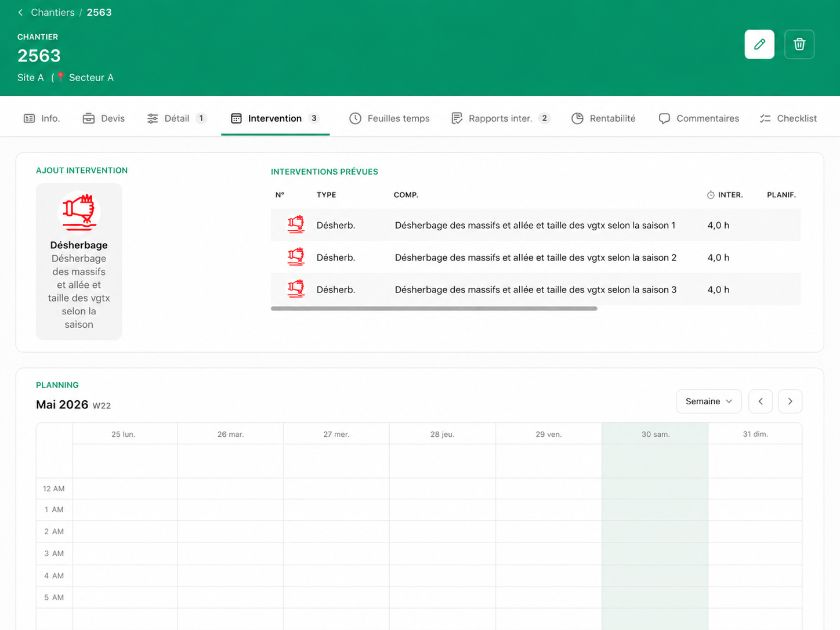Click the Intervention calendar icon

(236, 118)
